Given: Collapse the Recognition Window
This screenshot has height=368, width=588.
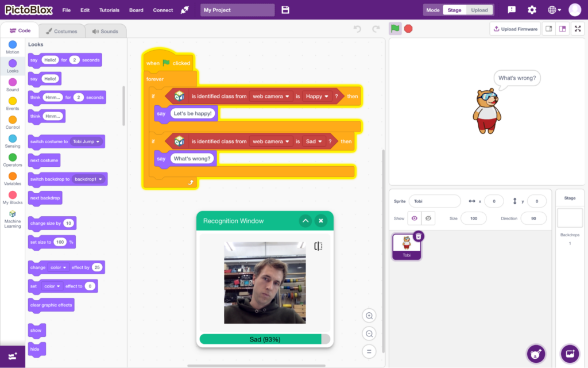Looking at the screenshot, I should coord(305,221).
